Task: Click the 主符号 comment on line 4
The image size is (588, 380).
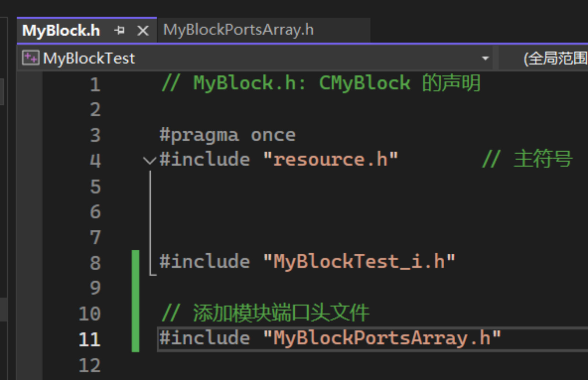Action: [x=527, y=159]
